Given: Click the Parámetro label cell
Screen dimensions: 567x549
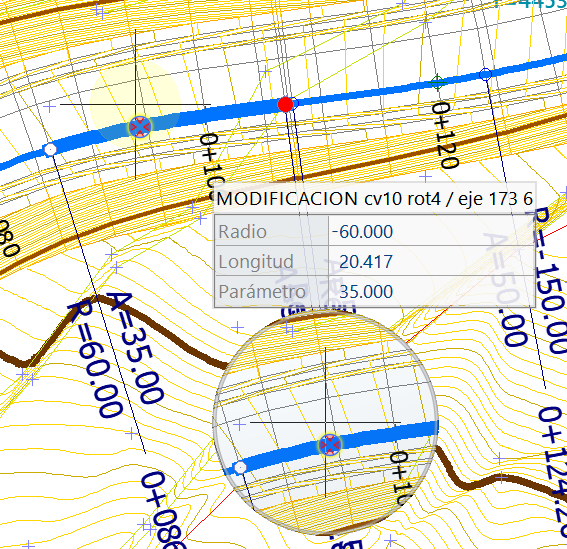Looking at the screenshot, I should coord(272,291).
